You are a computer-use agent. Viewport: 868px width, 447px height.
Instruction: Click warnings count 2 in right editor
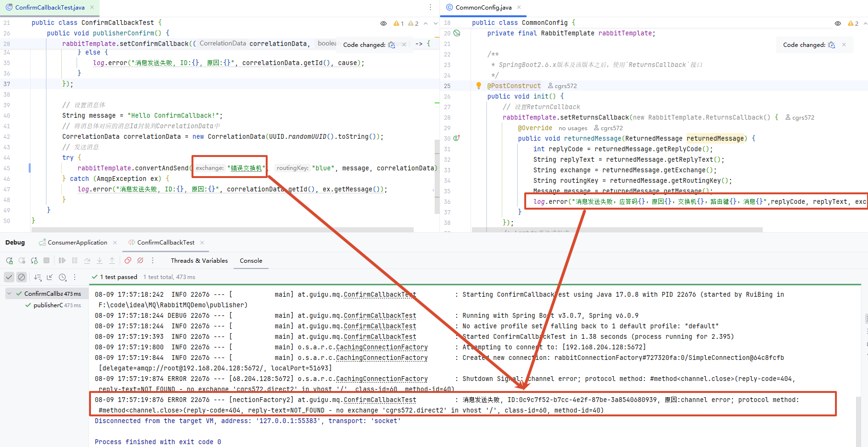tap(853, 23)
